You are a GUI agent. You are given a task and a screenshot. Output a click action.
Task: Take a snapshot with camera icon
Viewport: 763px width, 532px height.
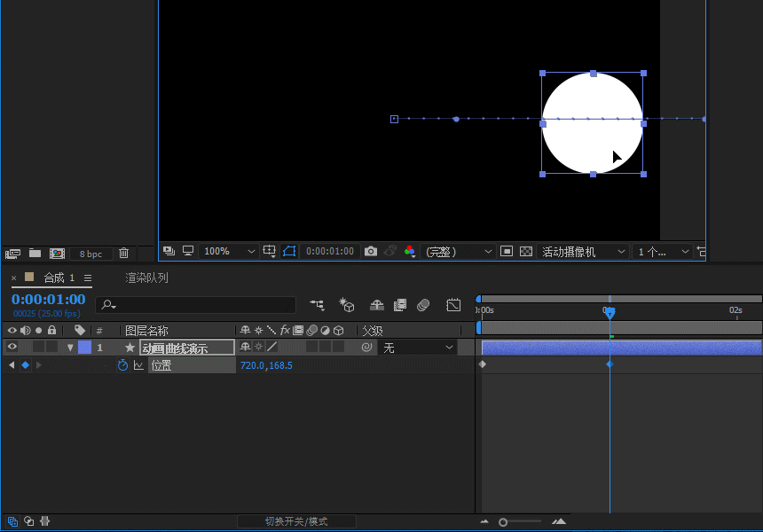click(371, 252)
